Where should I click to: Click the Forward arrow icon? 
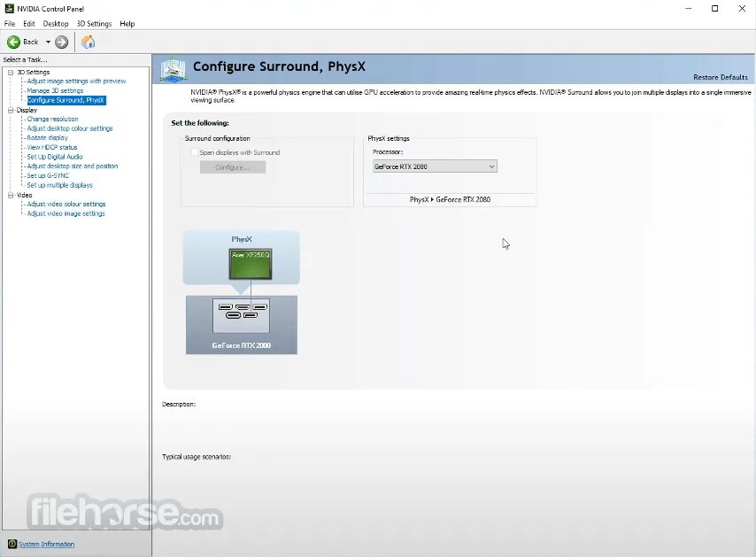tap(61, 42)
